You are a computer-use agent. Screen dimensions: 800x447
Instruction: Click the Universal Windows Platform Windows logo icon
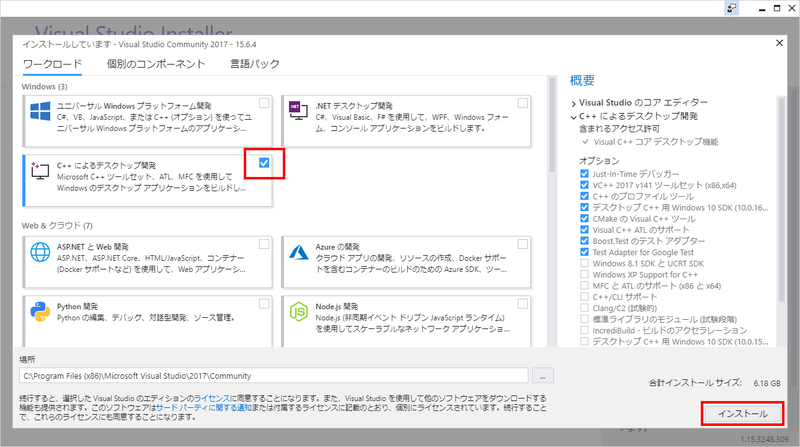[x=40, y=111]
